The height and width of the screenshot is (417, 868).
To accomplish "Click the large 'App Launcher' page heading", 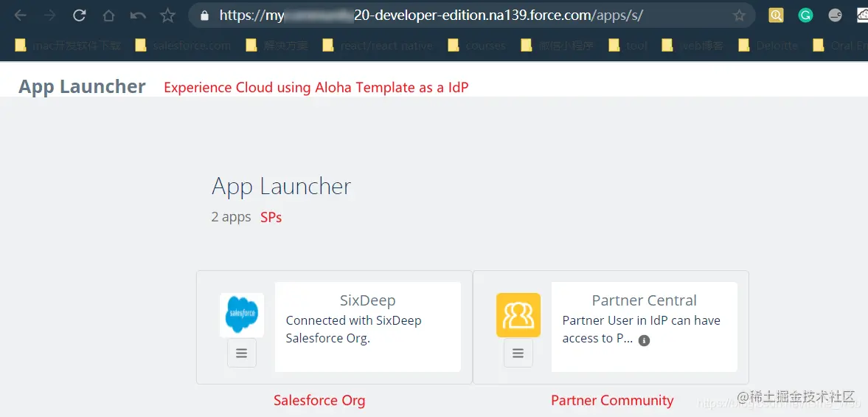I will 281,187.
